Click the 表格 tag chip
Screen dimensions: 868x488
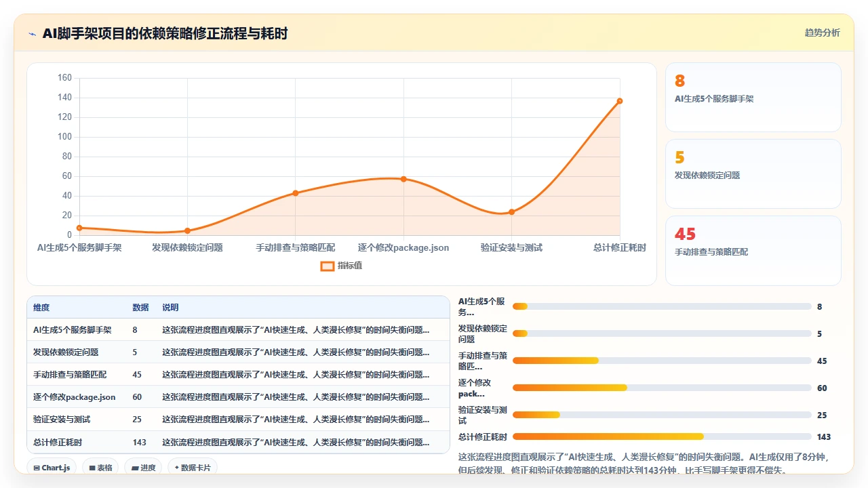tap(100, 468)
